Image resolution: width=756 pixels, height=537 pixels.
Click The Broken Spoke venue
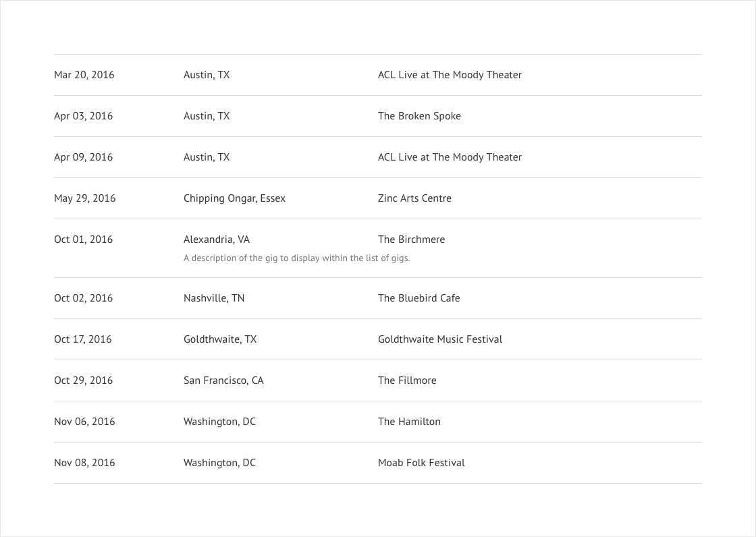[x=419, y=115]
